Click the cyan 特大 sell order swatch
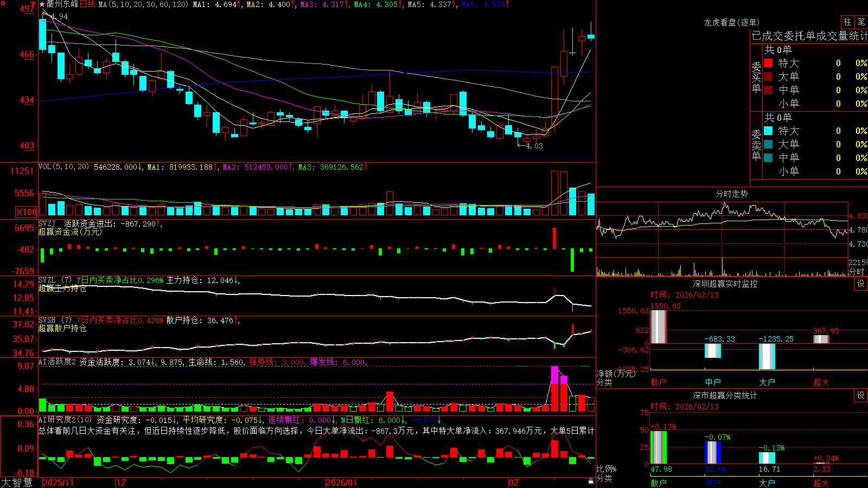Image resolution: width=868 pixels, height=488 pixels. coord(768,131)
